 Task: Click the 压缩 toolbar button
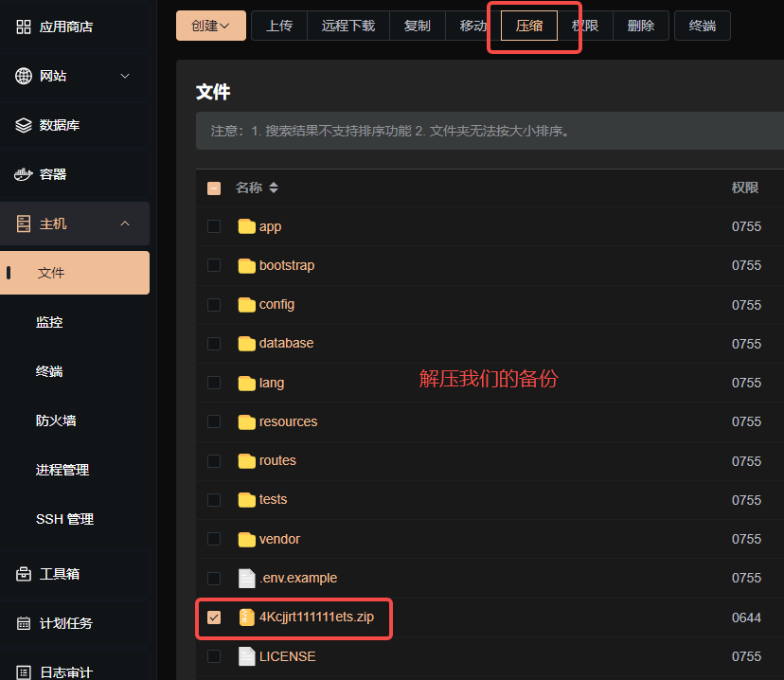pos(529,26)
